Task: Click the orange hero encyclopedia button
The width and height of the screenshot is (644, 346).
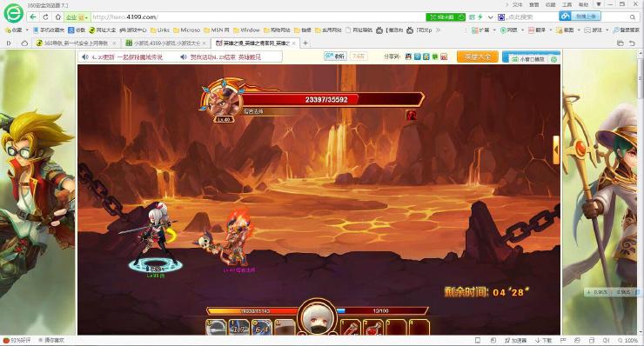Action: click(x=477, y=57)
